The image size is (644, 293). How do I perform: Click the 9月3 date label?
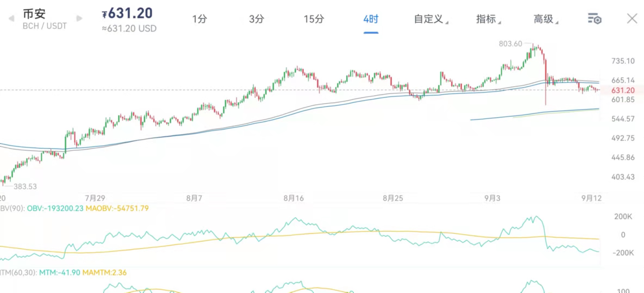[x=492, y=198]
